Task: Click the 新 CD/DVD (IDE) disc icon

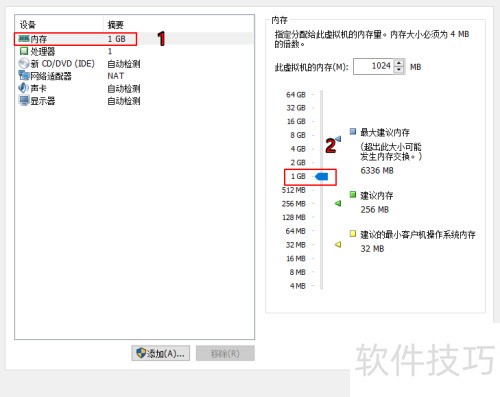Action: tap(24, 64)
